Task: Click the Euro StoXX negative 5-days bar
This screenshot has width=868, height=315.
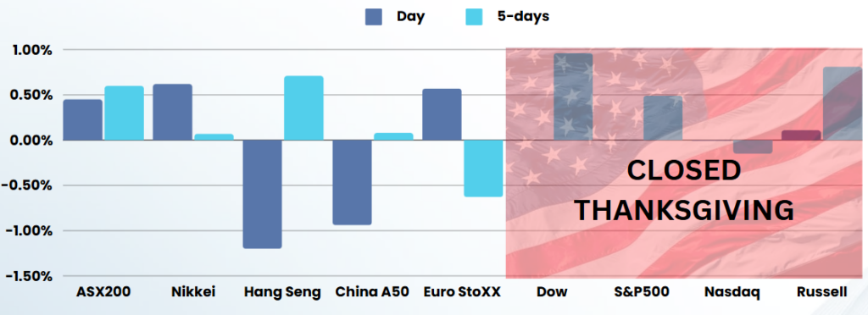Action: point(483,169)
